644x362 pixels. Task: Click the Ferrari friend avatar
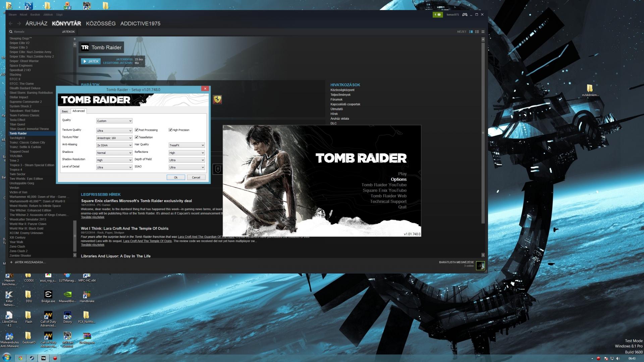point(217,99)
